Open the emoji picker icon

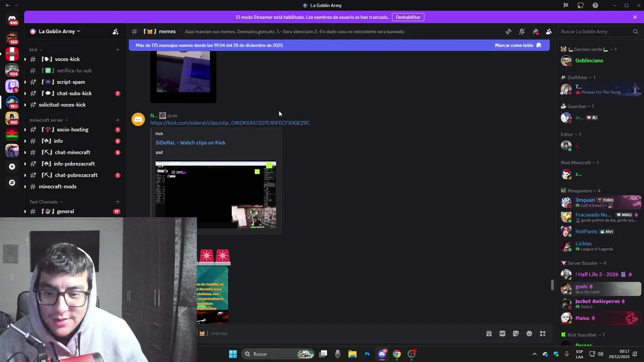coord(529,333)
